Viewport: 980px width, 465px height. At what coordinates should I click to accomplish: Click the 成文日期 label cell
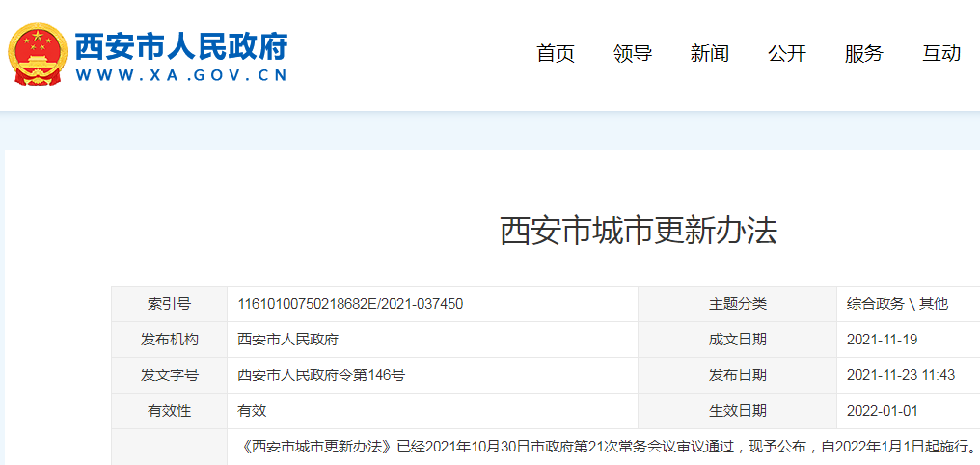738,340
